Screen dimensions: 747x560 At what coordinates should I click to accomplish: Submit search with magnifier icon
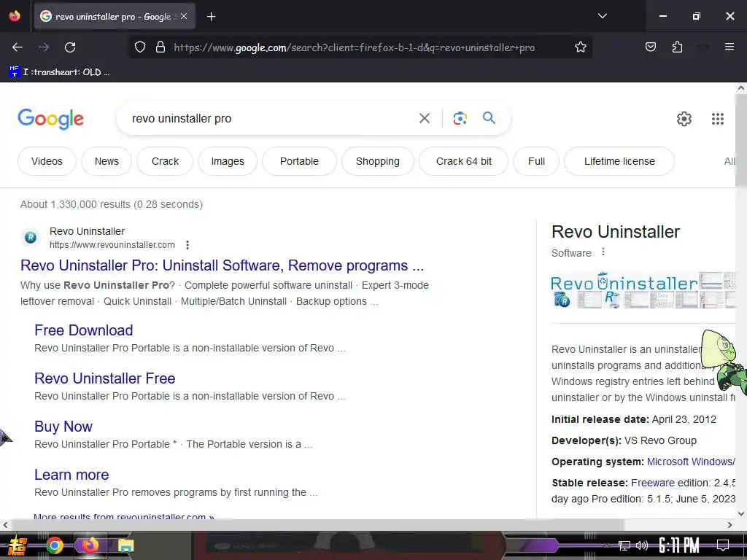(489, 117)
